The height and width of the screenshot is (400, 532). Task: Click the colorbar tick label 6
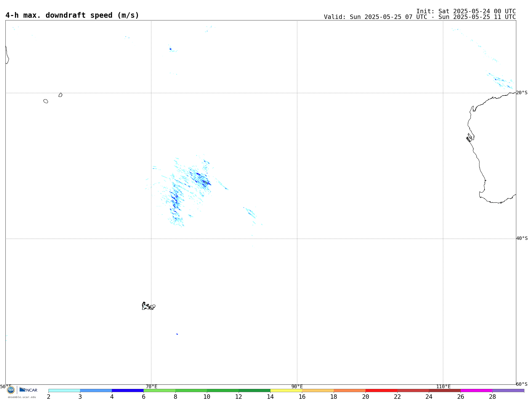click(144, 397)
